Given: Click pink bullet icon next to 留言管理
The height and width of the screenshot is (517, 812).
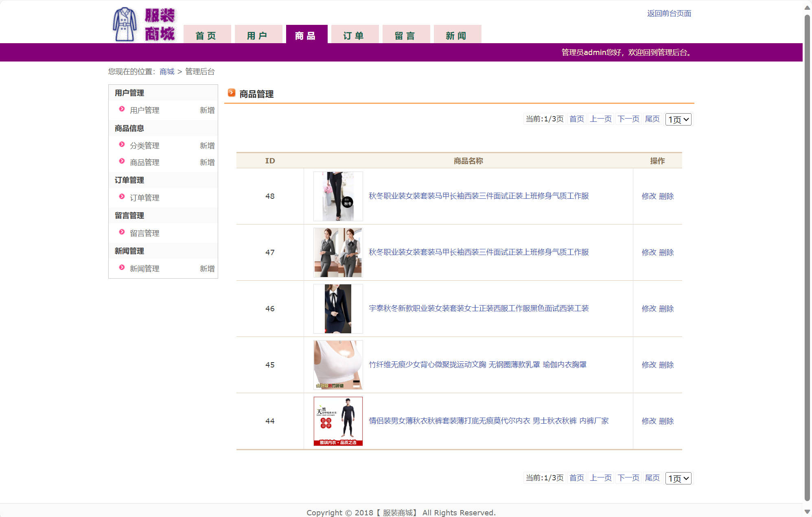Looking at the screenshot, I should pos(122,232).
